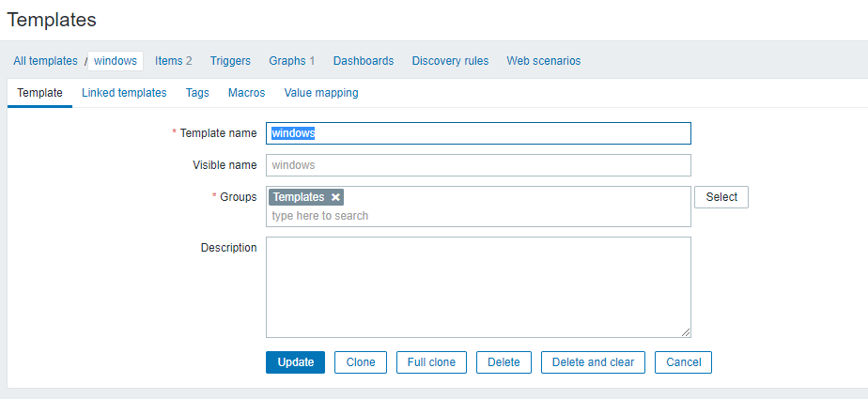
Task: Click the Update button
Action: (295, 362)
